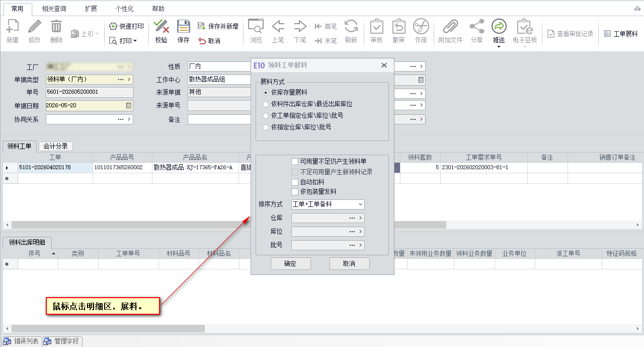Open the 上引 dropdown
644x347 pixels.
(97, 34)
